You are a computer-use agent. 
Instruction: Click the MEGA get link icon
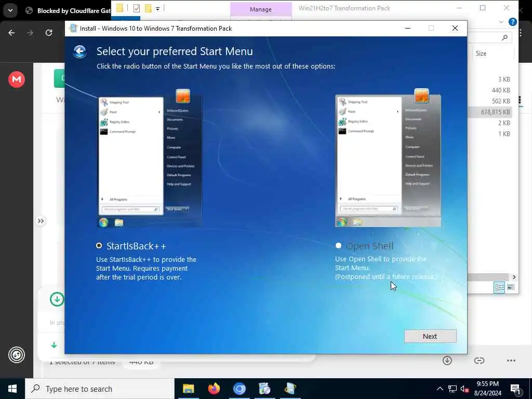point(479,361)
